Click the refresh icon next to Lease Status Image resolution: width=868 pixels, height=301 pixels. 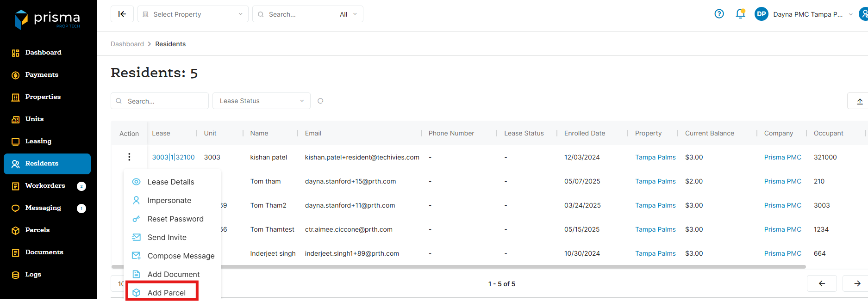tap(320, 101)
